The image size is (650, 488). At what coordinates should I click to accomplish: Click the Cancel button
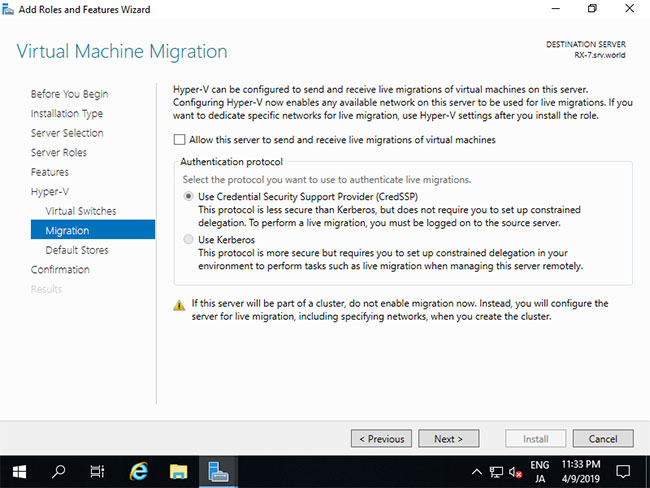pyautogui.click(x=603, y=439)
